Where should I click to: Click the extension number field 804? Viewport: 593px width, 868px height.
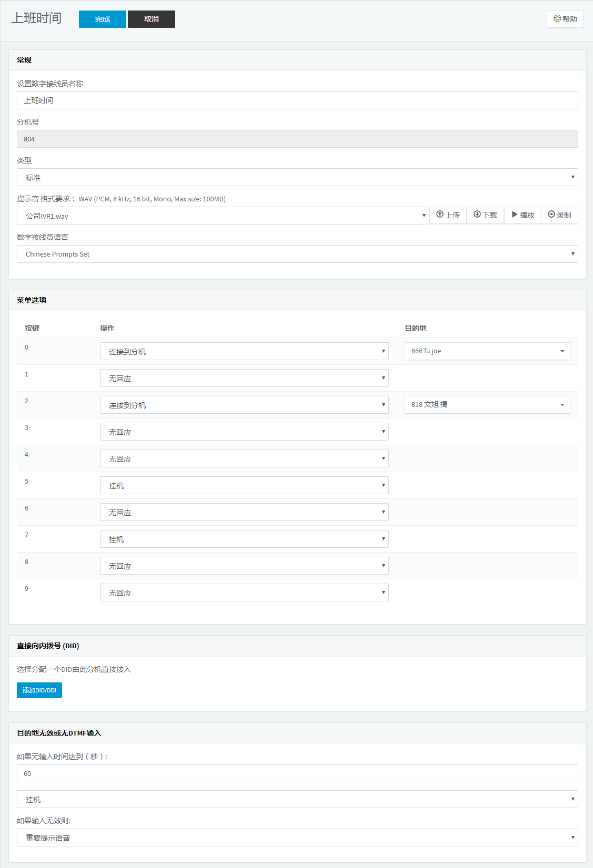pyautogui.click(x=297, y=139)
